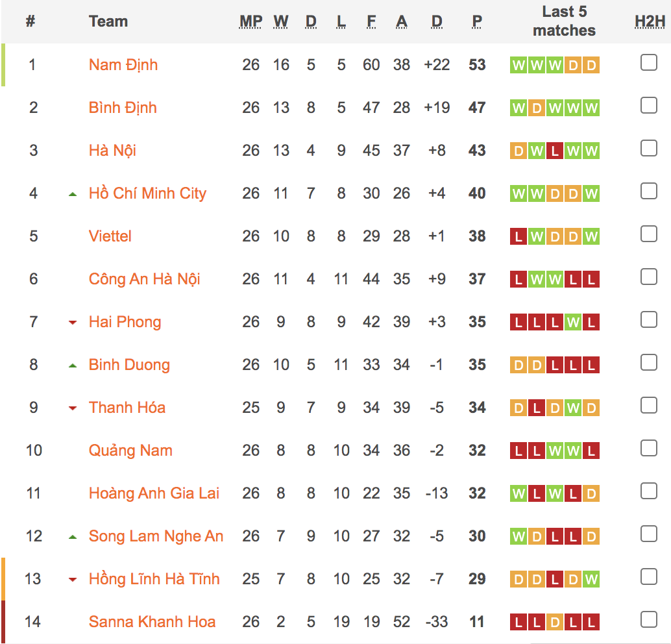
Task: Select the green up arrow next to Binh Duong
Action: 71,364
